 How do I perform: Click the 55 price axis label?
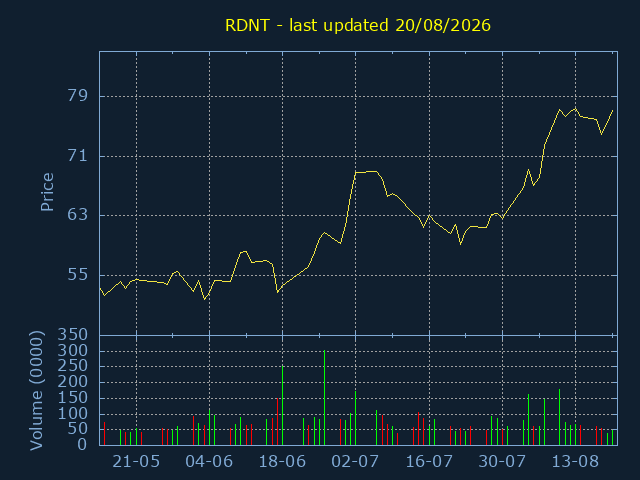click(78, 275)
